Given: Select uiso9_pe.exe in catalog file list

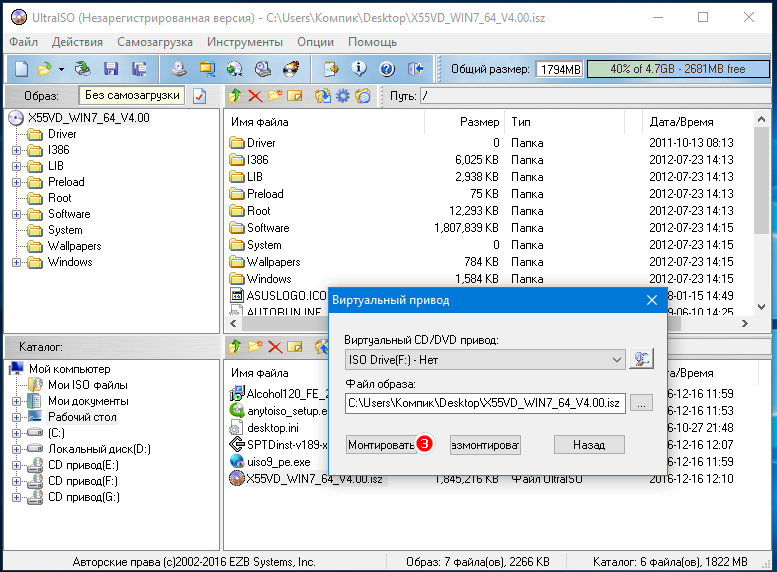Looking at the screenshot, I should 278,462.
